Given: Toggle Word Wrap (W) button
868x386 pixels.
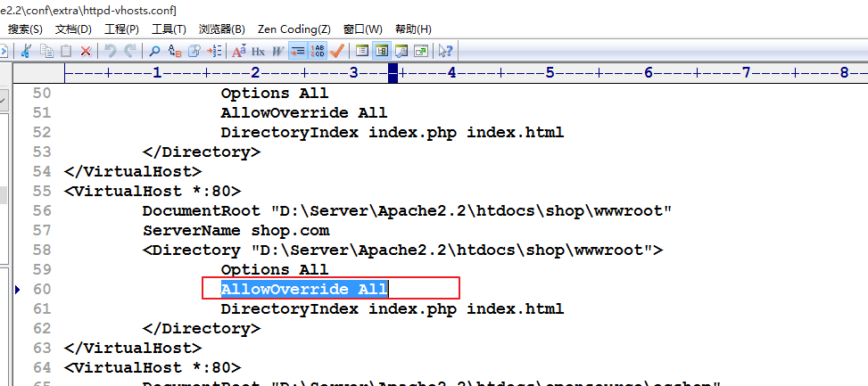Looking at the screenshot, I should click(278, 51).
